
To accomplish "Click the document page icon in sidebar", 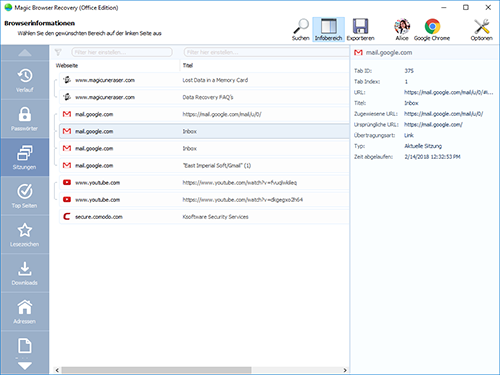I will 25,346.
